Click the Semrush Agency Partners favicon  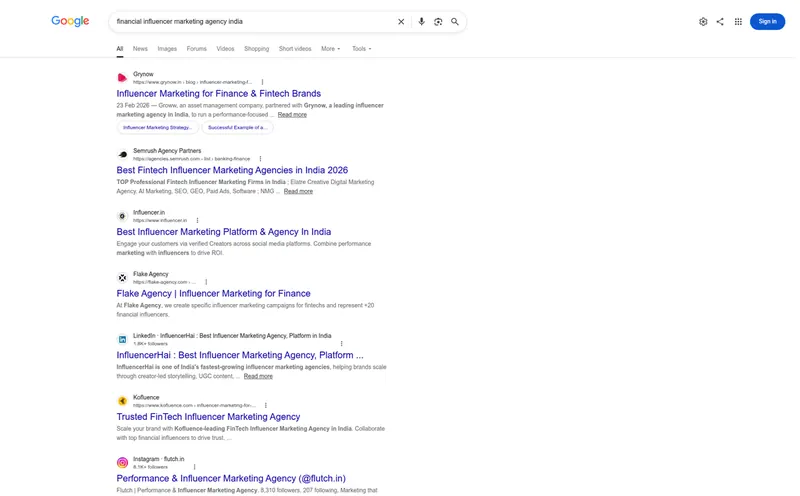(x=122, y=154)
